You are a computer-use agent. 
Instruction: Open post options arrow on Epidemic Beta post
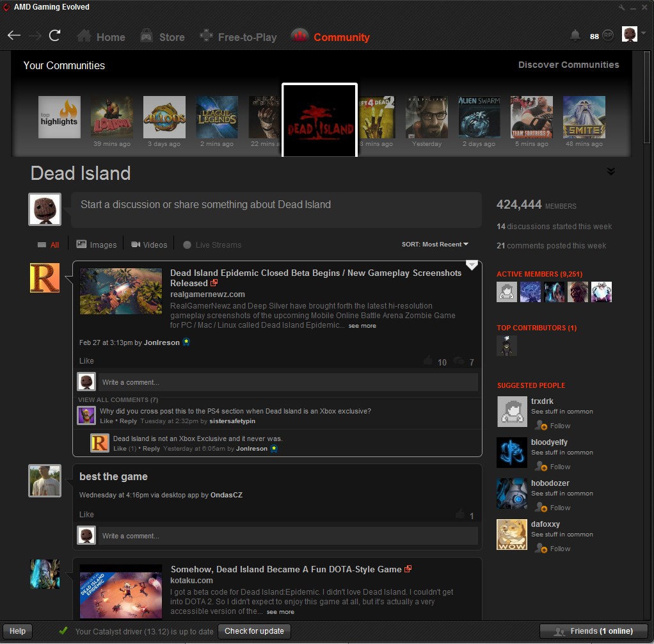[472, 264]
